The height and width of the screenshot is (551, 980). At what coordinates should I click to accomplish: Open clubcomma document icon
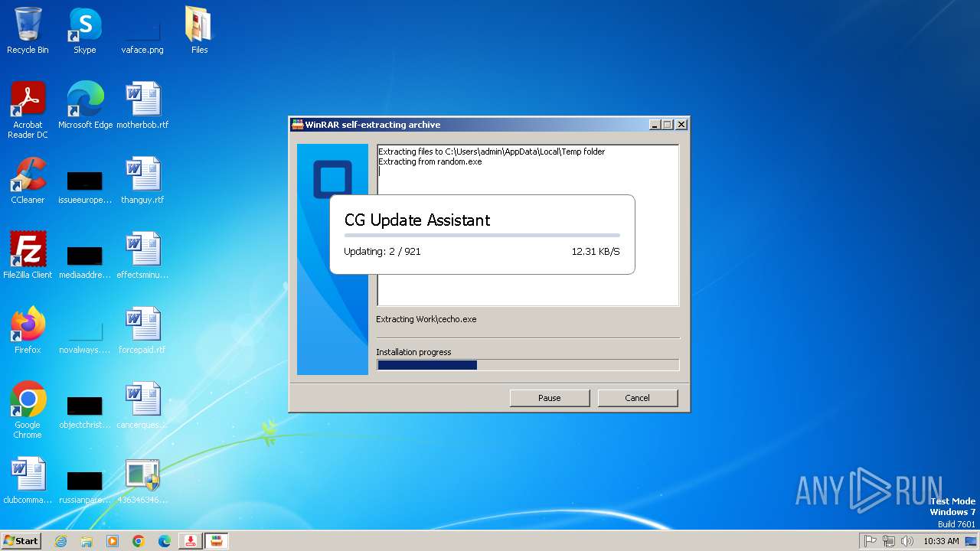point(28,481)
